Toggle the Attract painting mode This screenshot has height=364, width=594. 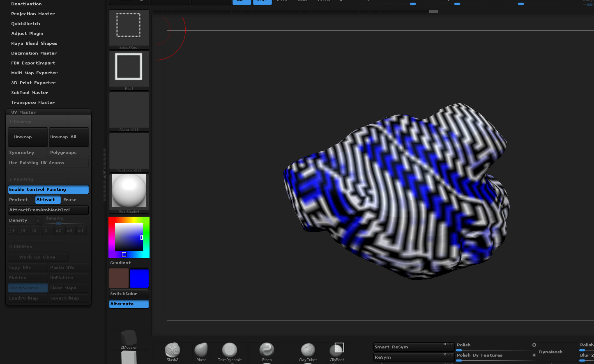[48, 200]
